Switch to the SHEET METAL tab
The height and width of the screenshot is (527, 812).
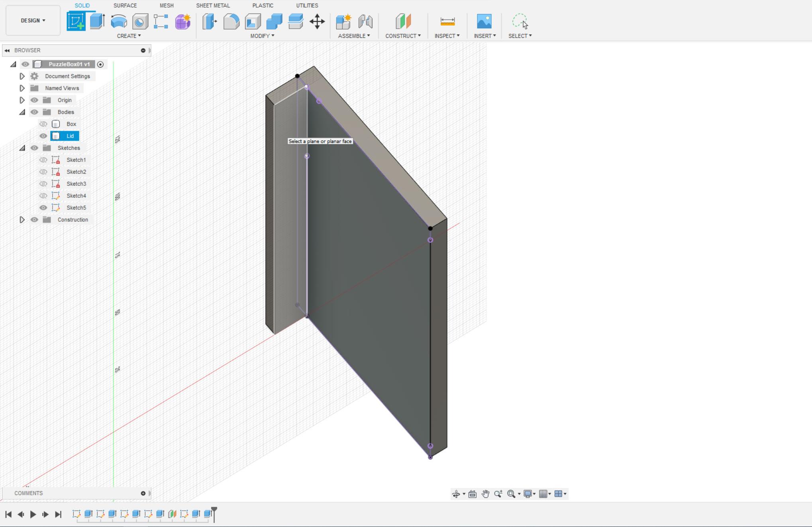coord(213,6)
